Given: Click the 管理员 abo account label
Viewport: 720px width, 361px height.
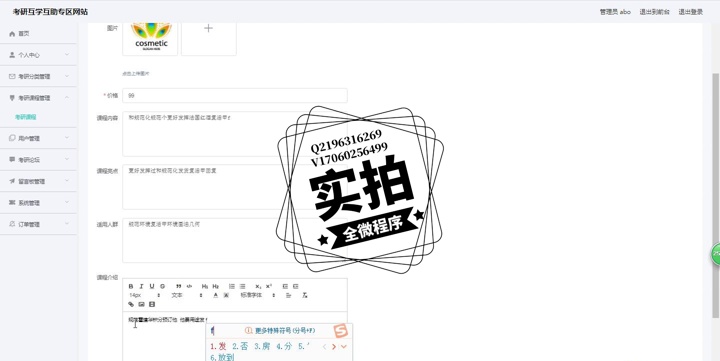Looking at the screenshot, I should 615,12.
